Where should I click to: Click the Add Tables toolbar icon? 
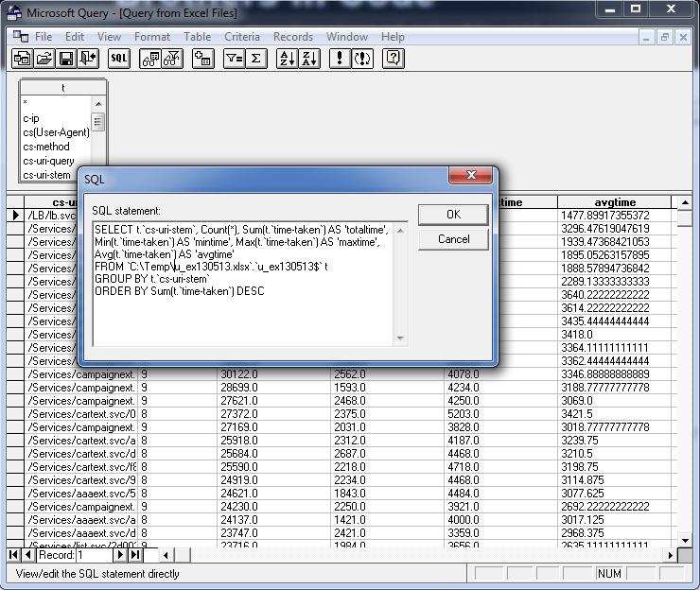[x=203, y=59]
